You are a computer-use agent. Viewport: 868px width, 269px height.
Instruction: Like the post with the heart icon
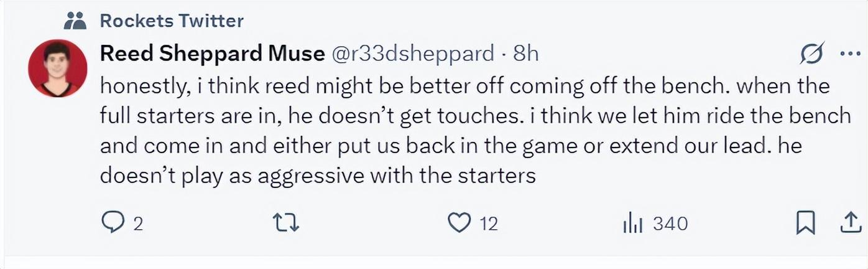tap(459, 223)
